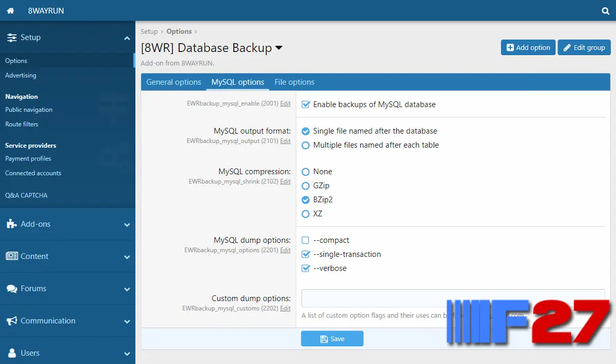Collapse the Setup section chevron
This screenshot has width=616, height=364.
click(x=127, y=38)
